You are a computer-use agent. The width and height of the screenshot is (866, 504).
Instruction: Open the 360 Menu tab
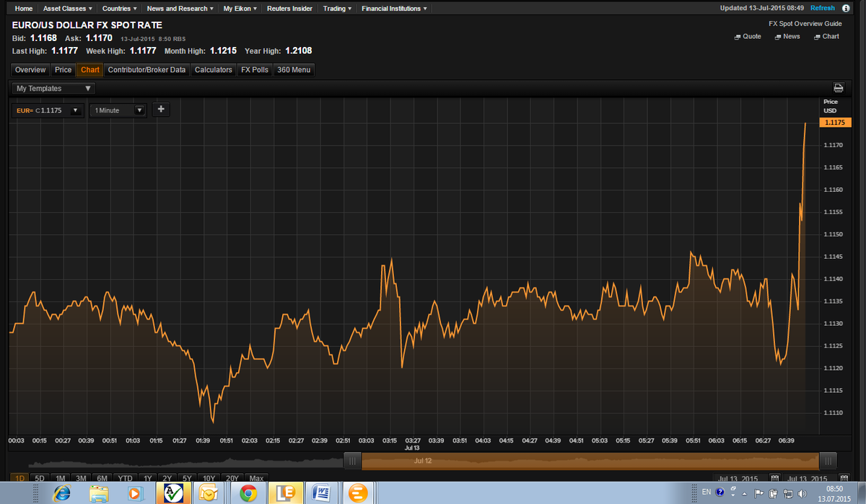point(294,70)
